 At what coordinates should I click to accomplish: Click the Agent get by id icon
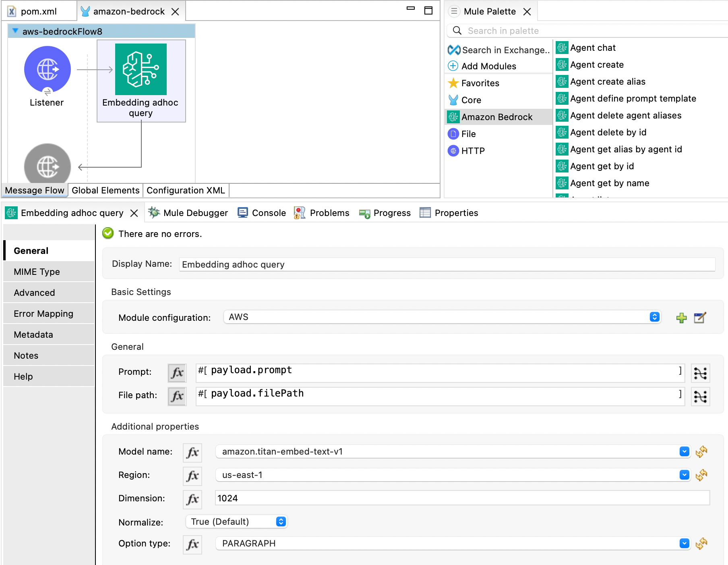(x=562, y=166)
